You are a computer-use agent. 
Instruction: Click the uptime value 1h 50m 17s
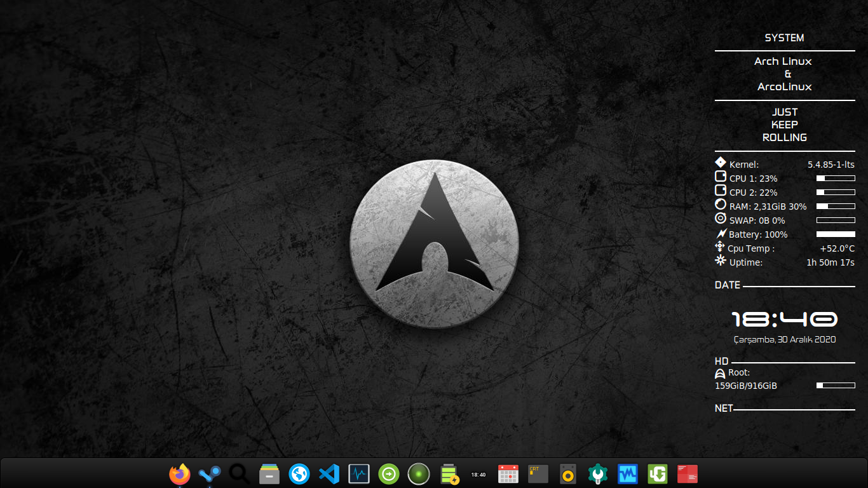(x=831, y=262)
